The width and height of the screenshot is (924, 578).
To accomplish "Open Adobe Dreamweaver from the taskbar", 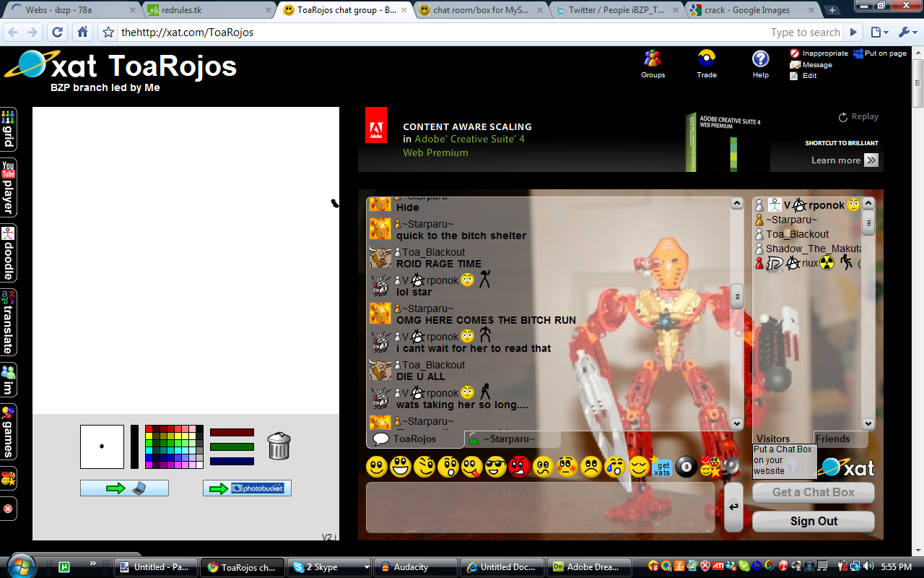I will (589, 567).
